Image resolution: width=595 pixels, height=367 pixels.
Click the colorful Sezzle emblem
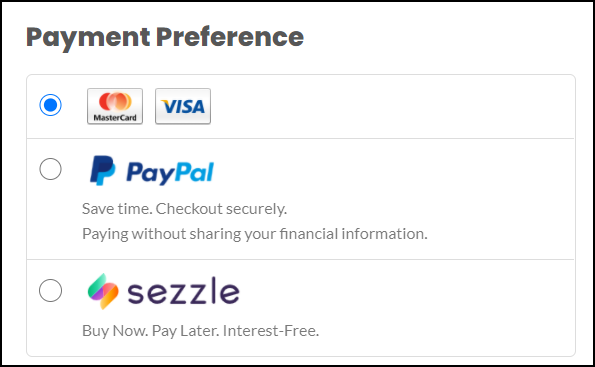click(103, 291)
